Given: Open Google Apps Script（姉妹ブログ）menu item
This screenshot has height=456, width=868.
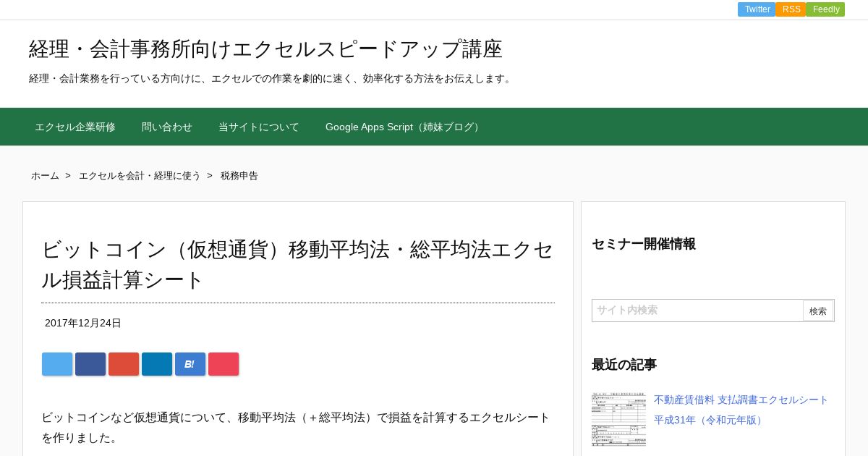Looking at the screenshot, I should click(x=404, y=127).
